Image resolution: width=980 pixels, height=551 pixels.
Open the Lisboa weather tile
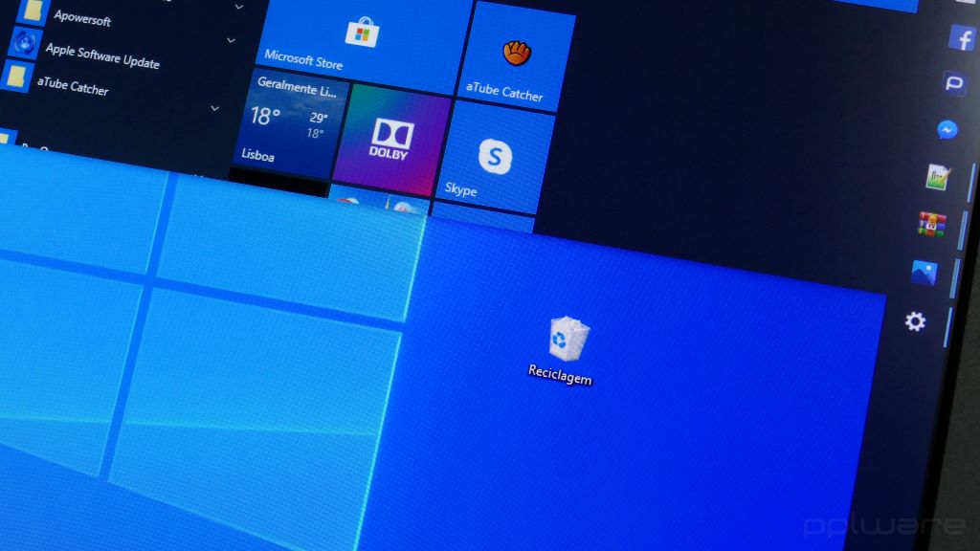(291, 123)
